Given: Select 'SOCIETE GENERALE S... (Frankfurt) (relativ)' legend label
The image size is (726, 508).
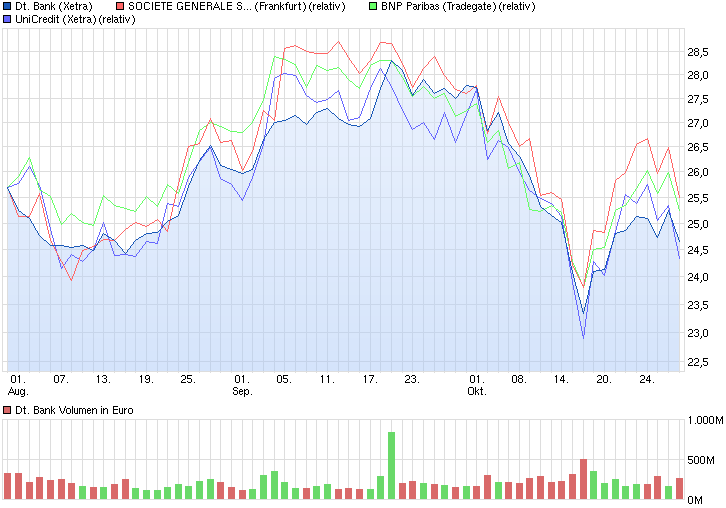Looking at the screenshot, I should click(237, 6).
